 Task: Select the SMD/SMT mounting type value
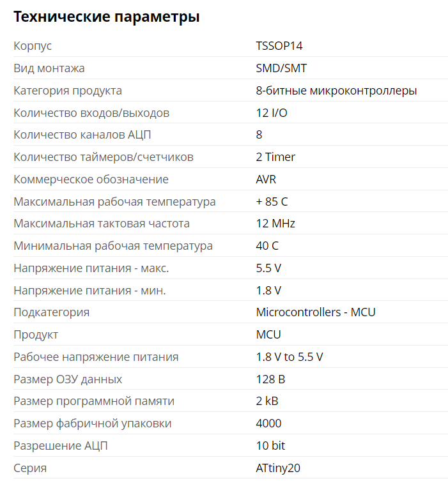pyautogui.click(x=281, y=68)
